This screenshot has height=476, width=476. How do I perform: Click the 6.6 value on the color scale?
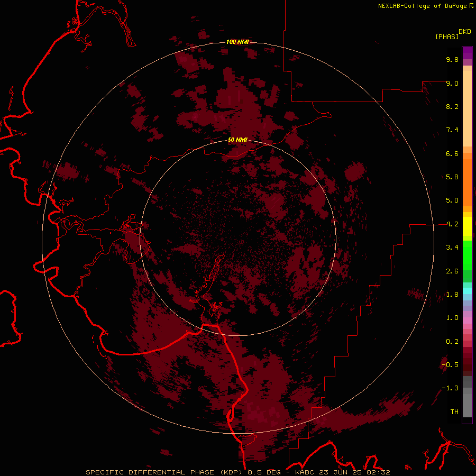452,153
